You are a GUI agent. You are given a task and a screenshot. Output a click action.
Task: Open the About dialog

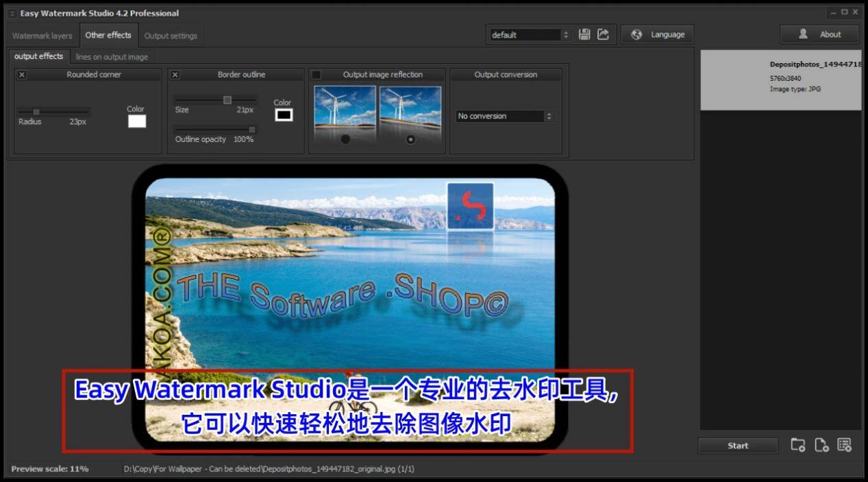click(x=819, y=34)
